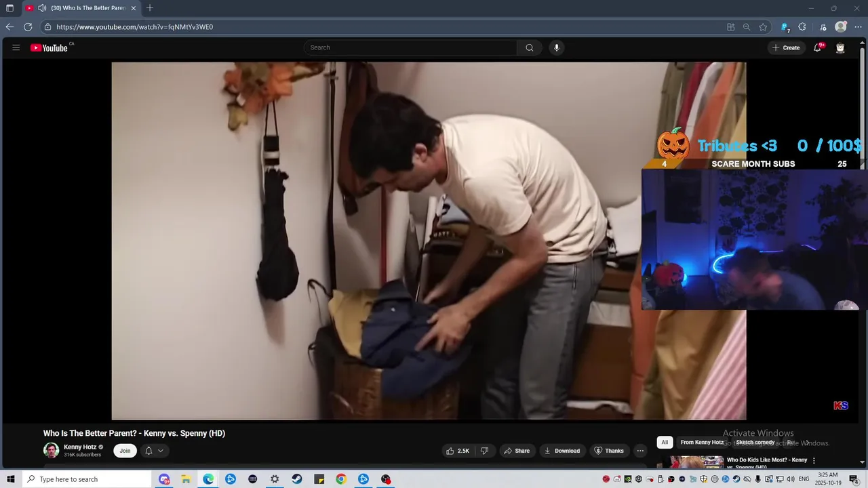Open the blue extension with badge 7
This screenshot has width=868, height=488.
tap(785, 27)
